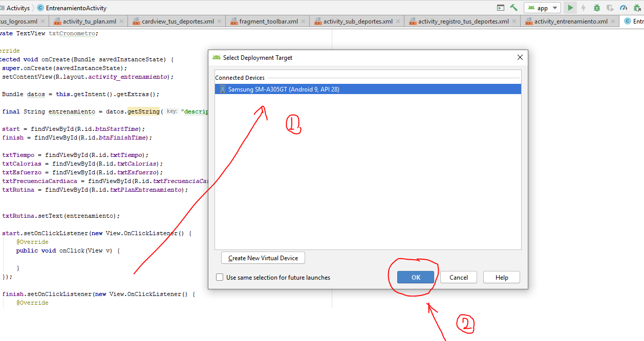Click Bundle datos getExtras line

pyautogui.click(x=81, y=94)
